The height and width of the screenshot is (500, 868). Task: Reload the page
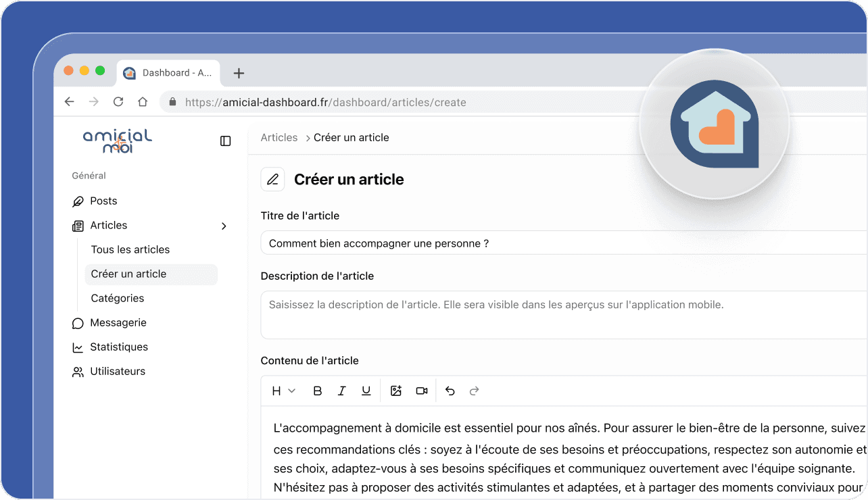[x=118, y=102]
